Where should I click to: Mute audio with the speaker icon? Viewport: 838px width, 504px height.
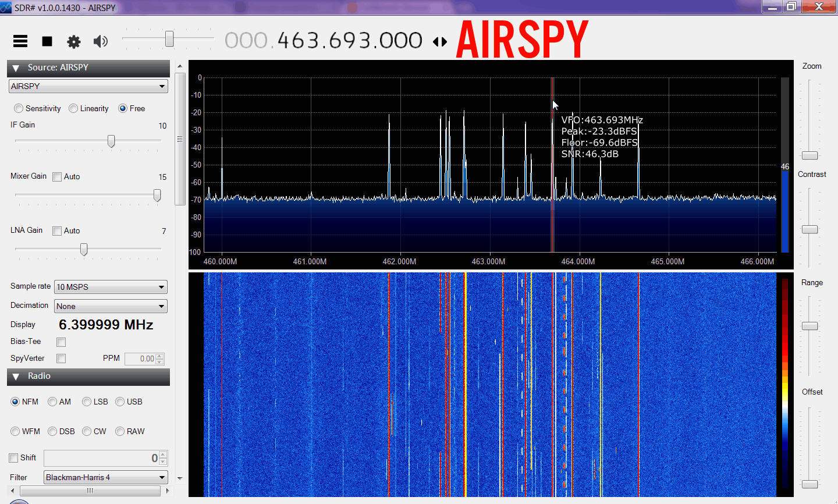coord(101,41)
